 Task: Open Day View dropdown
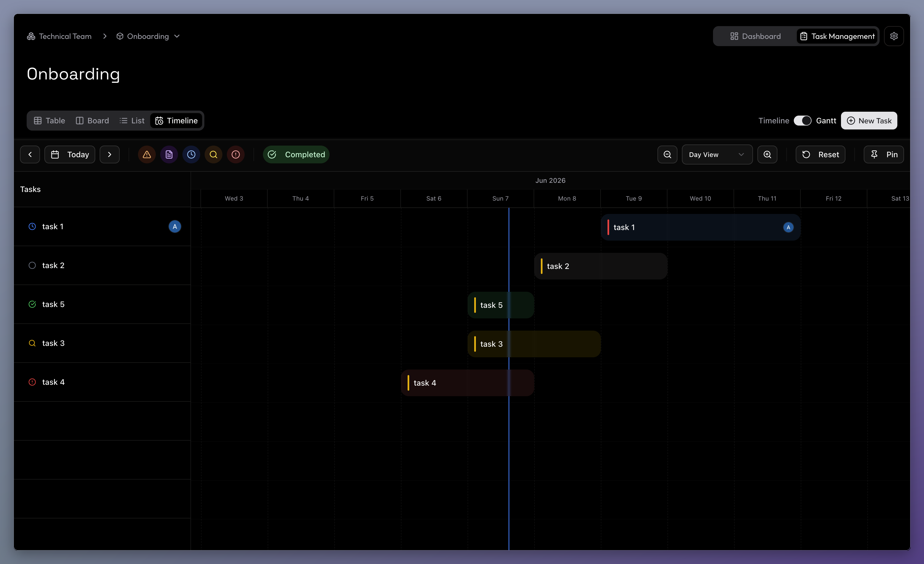point(717,154)
